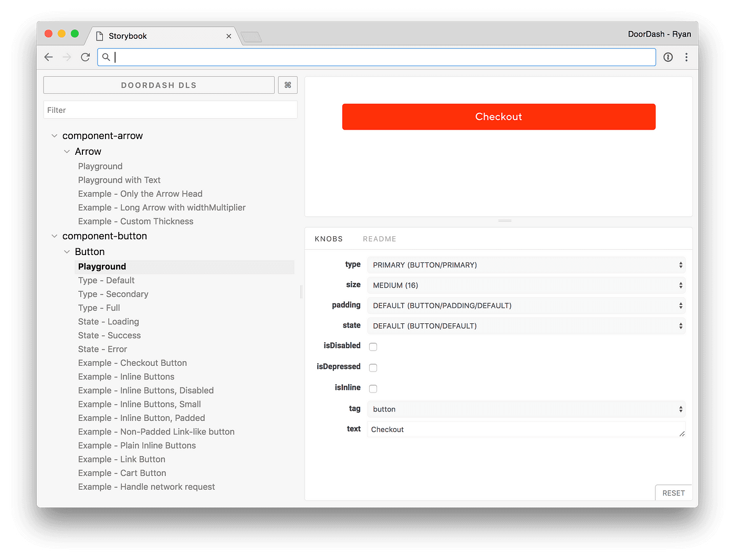Click the browser address bar
The height and width of the screenshot is (560, 735).
[x=376, y=57]
